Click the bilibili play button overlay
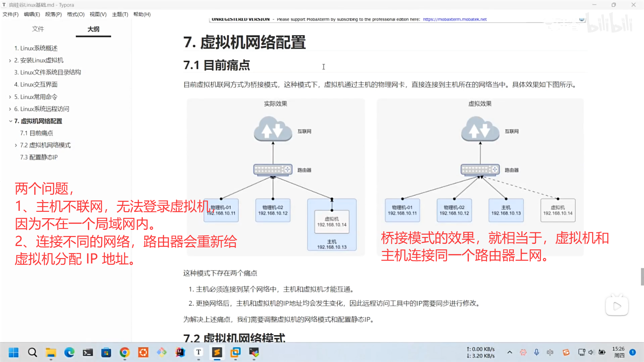This screenshot has width=644, height=362. click(616, 306)
